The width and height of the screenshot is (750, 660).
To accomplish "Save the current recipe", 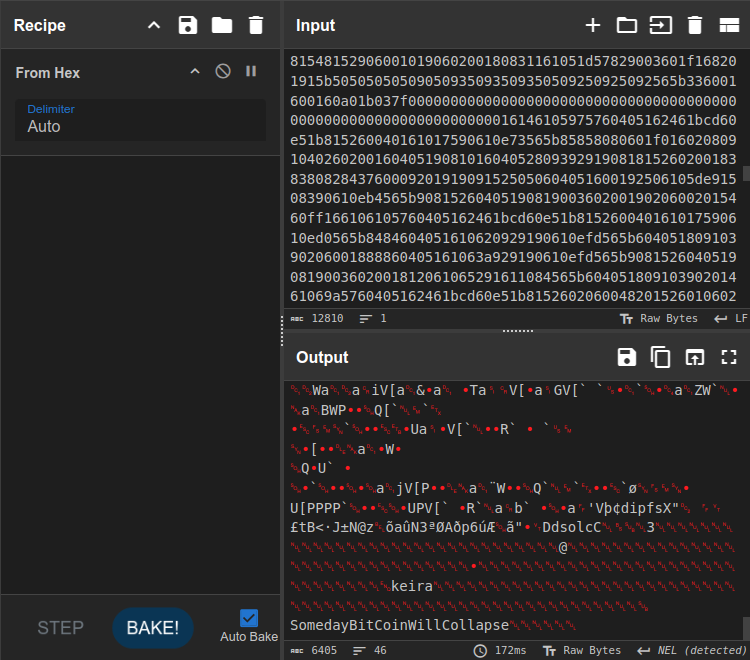I will tap(188, 25).
